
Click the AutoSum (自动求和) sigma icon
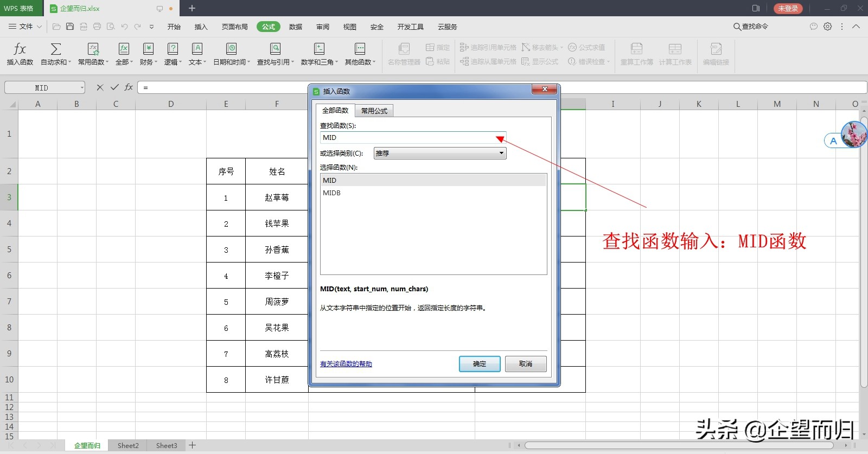pyautogui.click(x=55, y=49)
